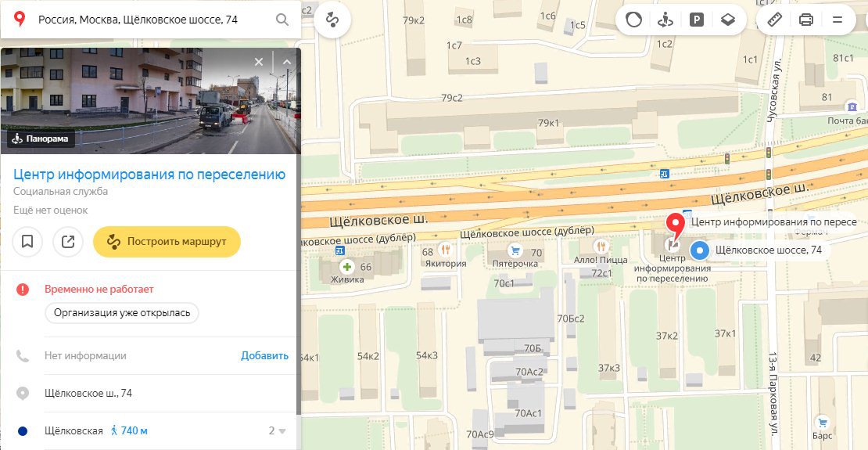868x450 pixels.
Task: Open the main menu icon
Action: pyautogui.click(x=837, y=20)
